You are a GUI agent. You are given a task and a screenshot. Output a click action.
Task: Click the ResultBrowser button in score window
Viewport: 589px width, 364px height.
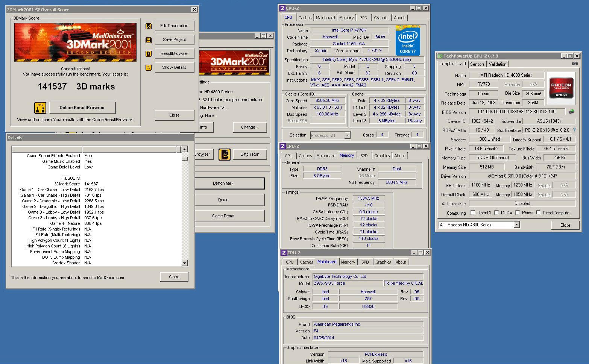point(174,53)
